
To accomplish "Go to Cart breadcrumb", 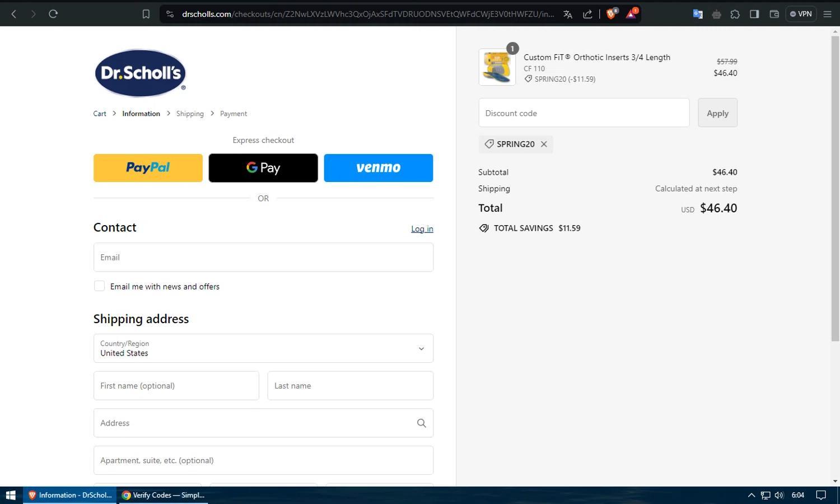I will [100, 114].
